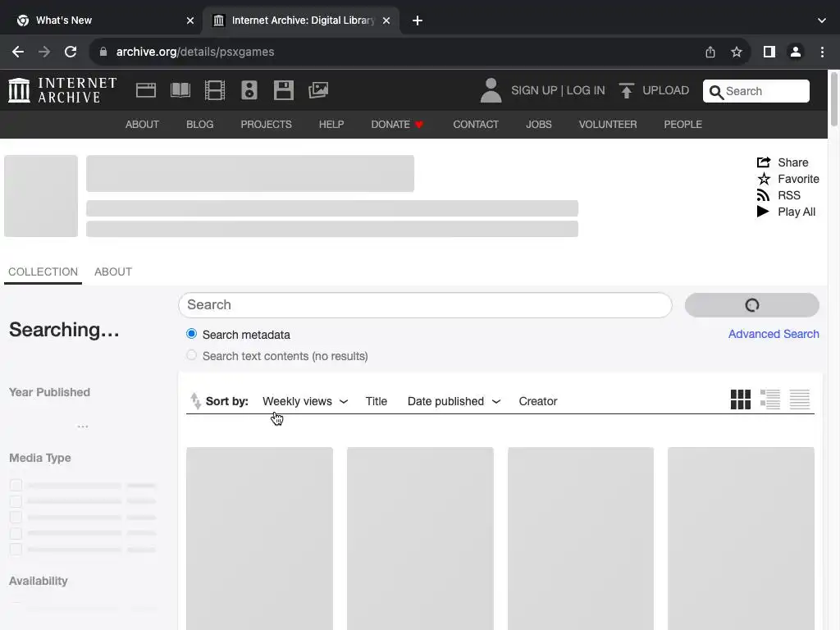
Task: Sort results by Creator
Action: (x=538, y=401)
